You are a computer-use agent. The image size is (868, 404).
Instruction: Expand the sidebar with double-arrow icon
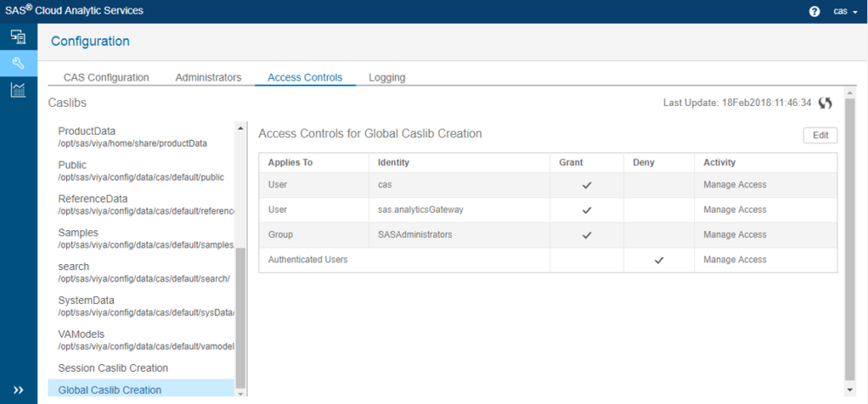point(18,390)
